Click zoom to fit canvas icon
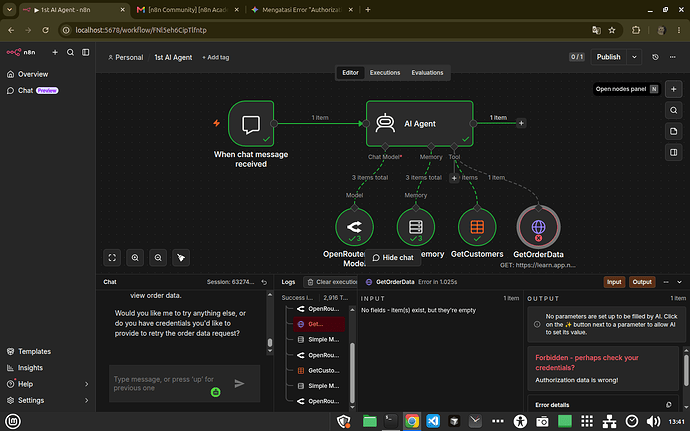The image size is (690, 431). click(112, 258)
